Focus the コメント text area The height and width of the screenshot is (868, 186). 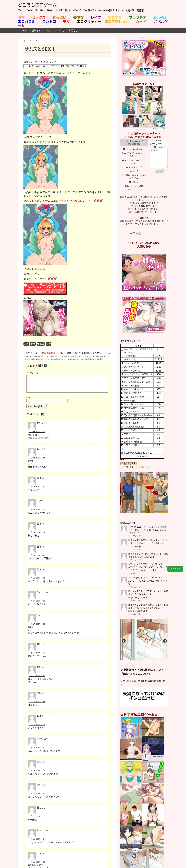click(x=67, y=384)
